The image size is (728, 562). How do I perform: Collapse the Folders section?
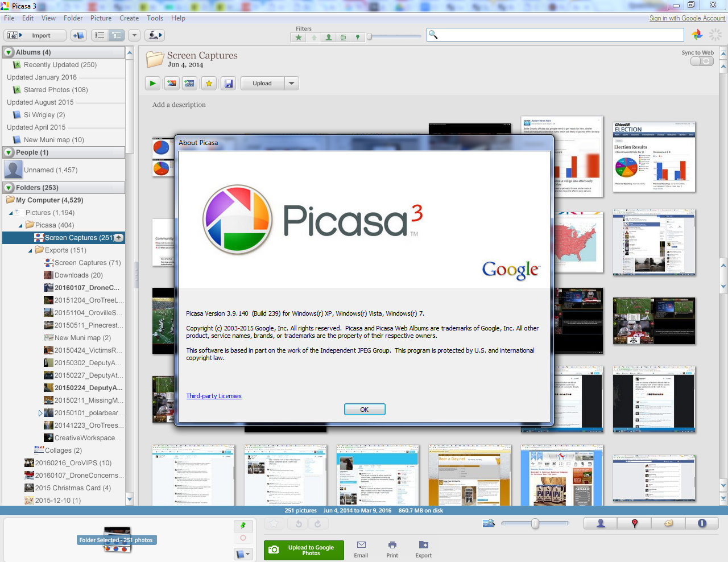click(9, 188)
